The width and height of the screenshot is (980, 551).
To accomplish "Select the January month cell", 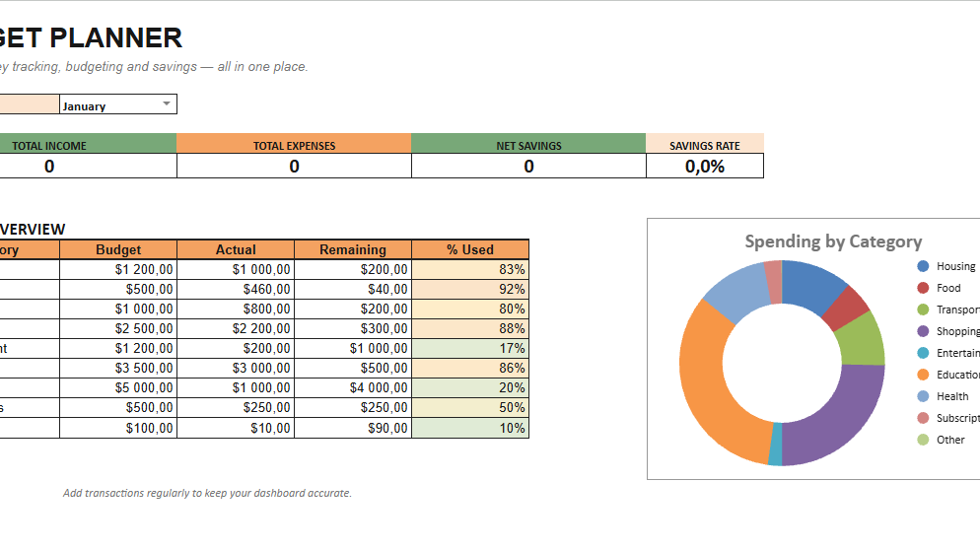I will (118, 104).
